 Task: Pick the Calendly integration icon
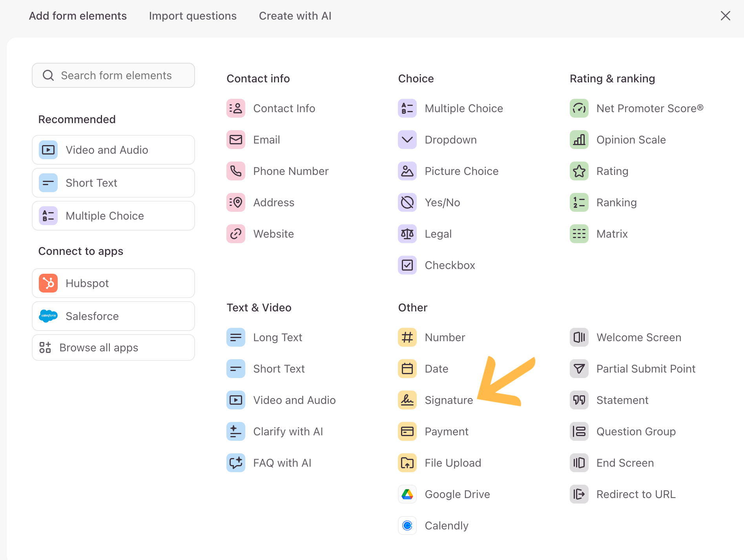[x=407, y=525]
